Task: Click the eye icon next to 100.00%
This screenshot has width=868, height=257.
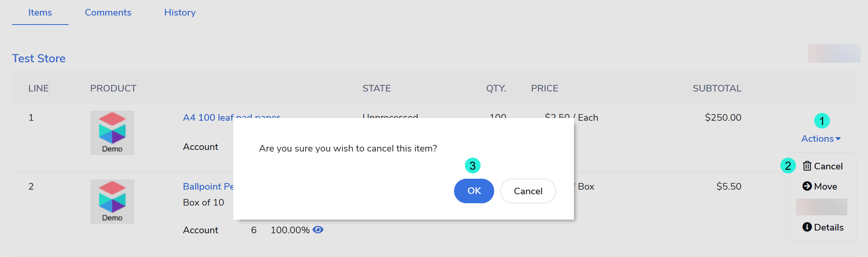Action: (318, 230)
